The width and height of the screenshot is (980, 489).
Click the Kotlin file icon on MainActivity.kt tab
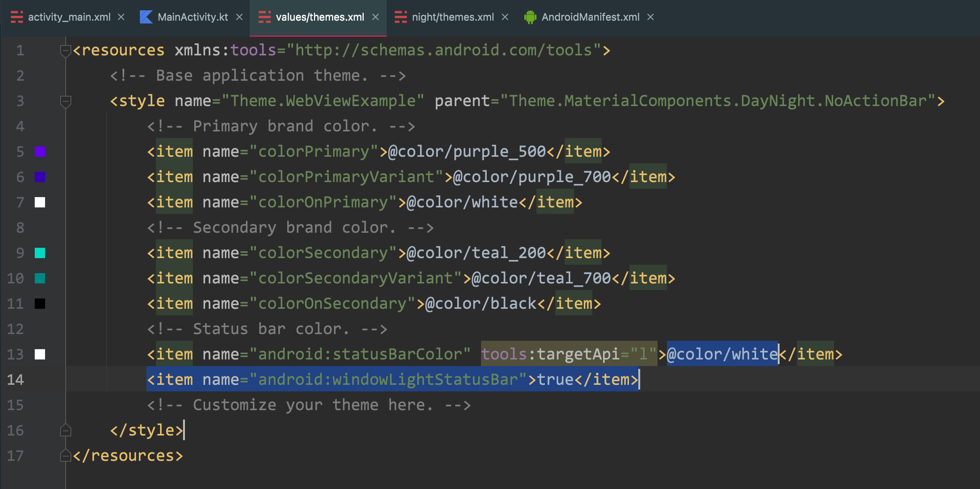click(146, 17)
